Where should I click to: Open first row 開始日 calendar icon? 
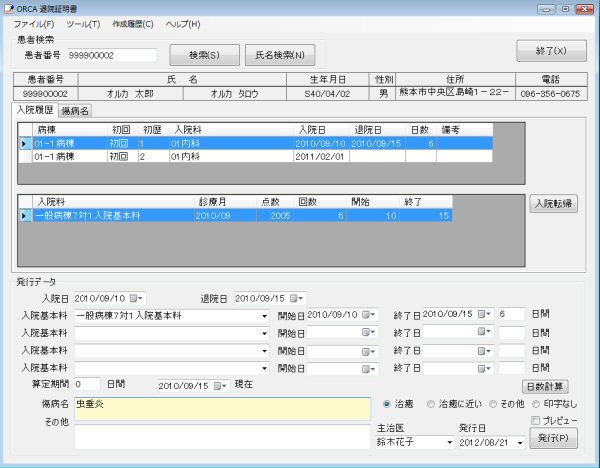[x=369, y=315]
